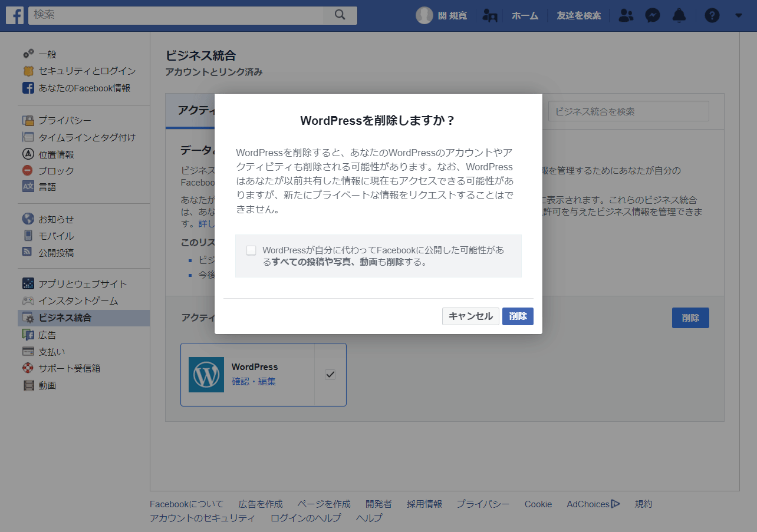The image size is (757, 532).
Task: Click the ページを作成 footer link
Action: (x=324, y=504)
